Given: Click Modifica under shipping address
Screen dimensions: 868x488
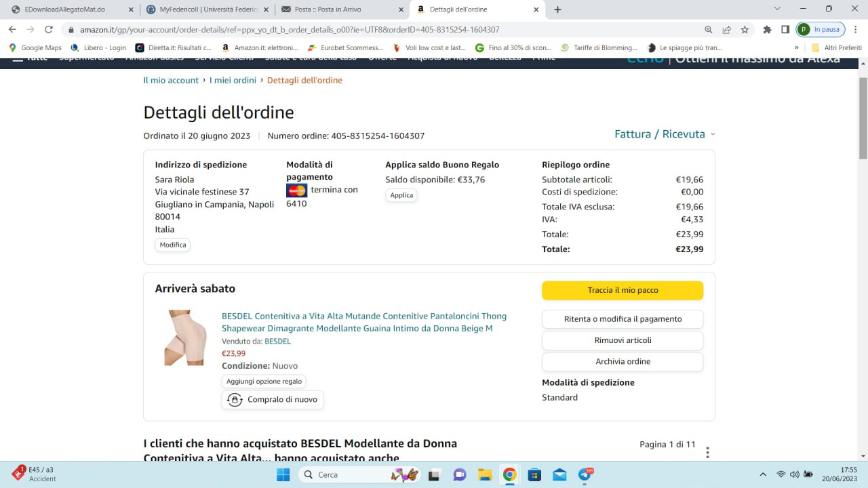Looking at the screenshot, I should pos(173,245).
